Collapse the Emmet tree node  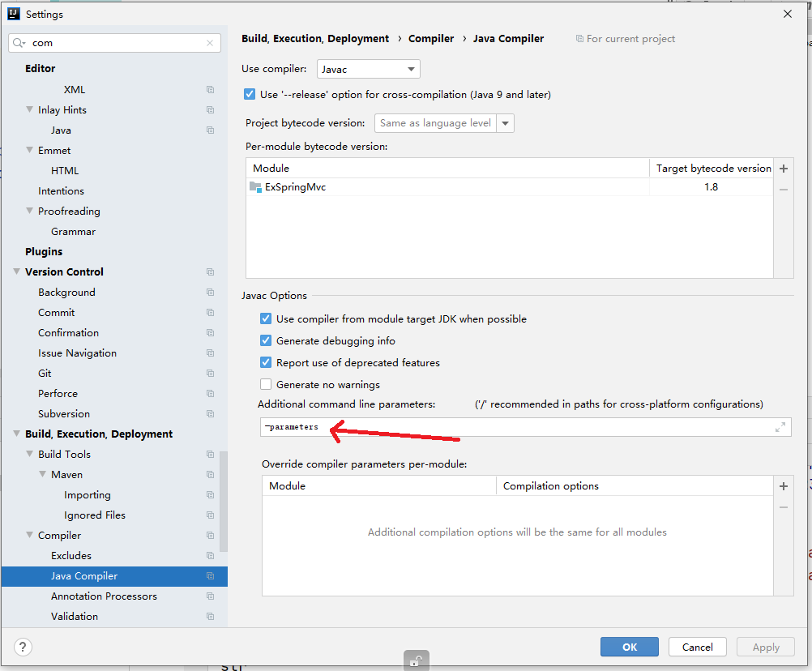29,150
